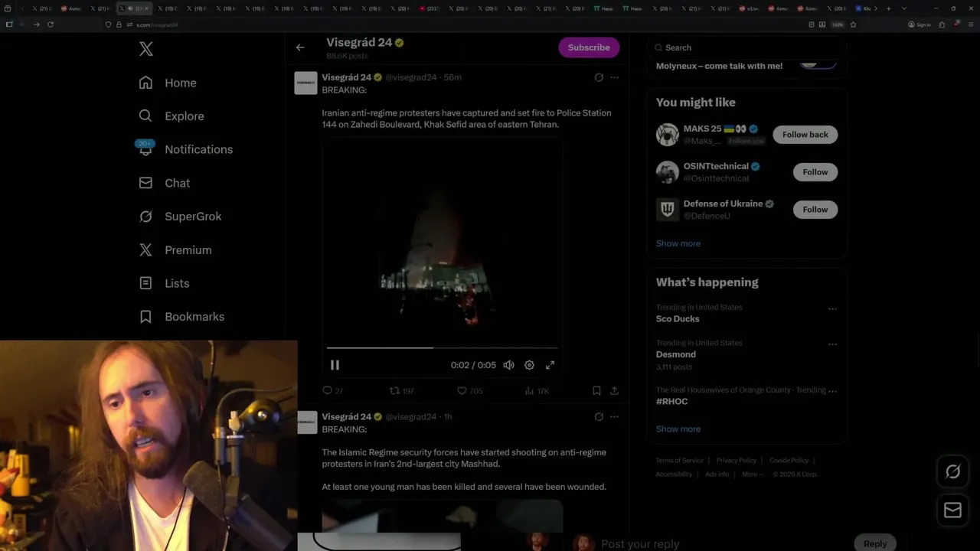Repost the Police Station tweet
The width and height of the screenshot is (980, 551).
pos(401,391)
